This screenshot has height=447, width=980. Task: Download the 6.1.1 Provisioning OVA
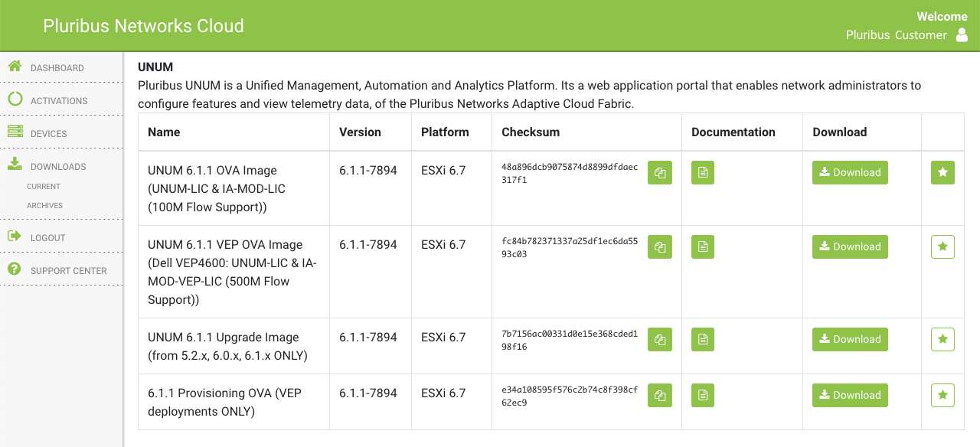[x=850, y=395]
